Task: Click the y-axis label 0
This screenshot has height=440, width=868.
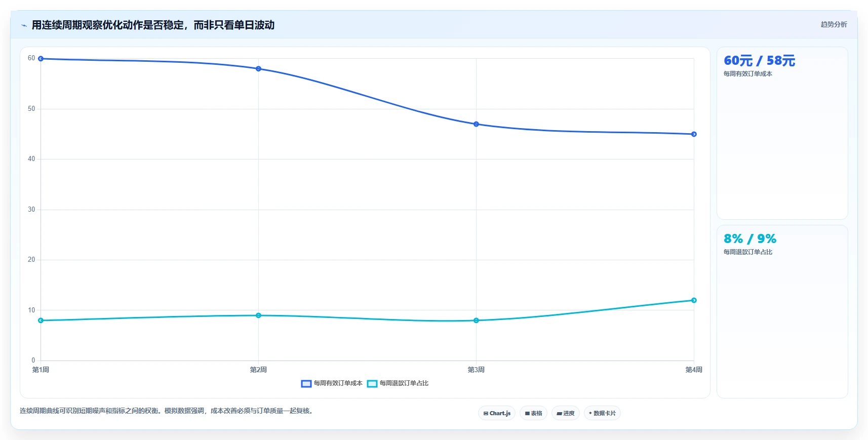Action: pos(33,361)
